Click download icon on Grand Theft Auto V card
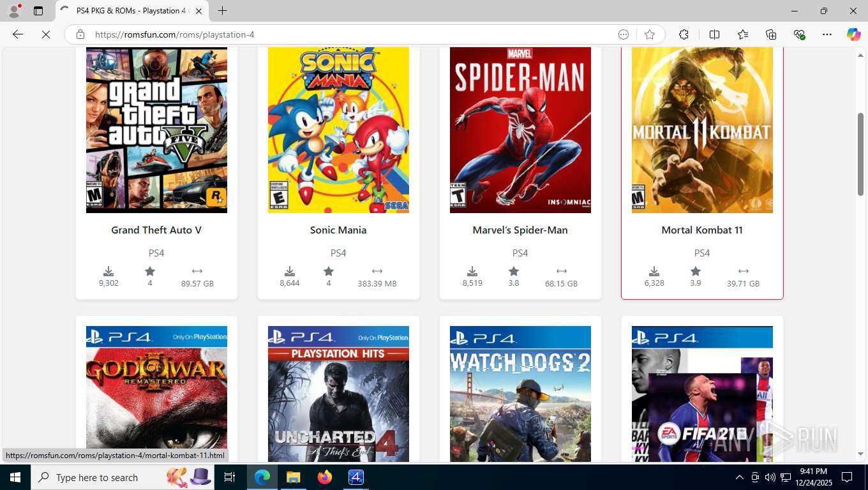Viewport: 868px width, 490px height. (108, 271)
